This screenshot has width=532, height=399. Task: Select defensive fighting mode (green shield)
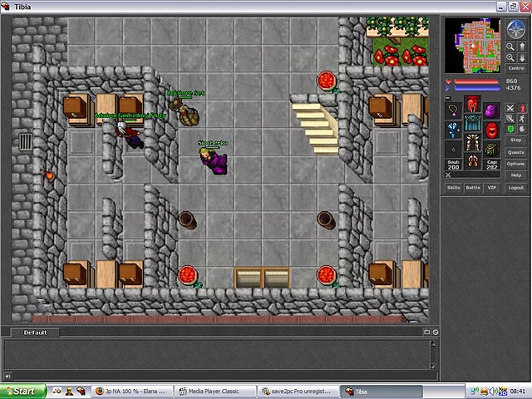pyautogui.click(x=510, y=129)
